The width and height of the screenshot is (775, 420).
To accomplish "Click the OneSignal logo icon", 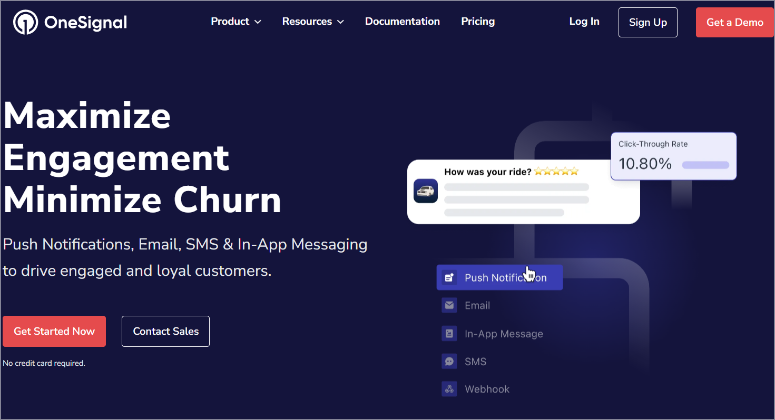I will point(25,22).
